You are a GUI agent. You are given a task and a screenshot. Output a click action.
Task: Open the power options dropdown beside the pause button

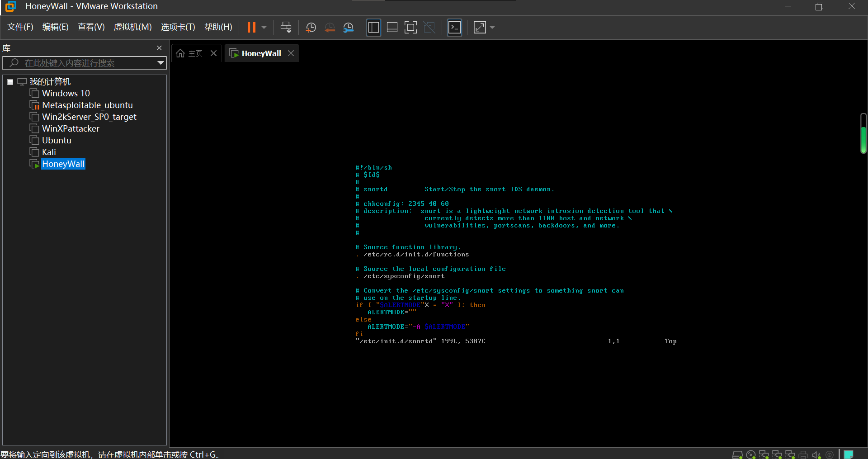point(264,28)
